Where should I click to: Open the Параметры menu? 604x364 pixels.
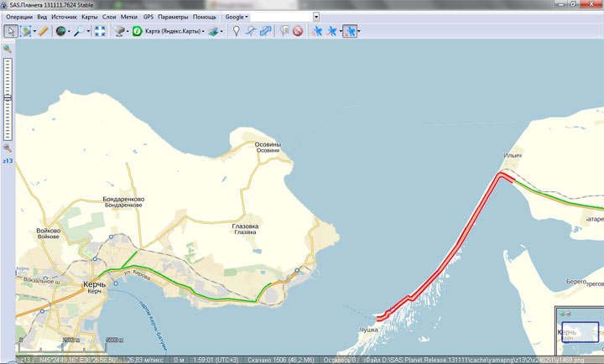(173, 17)
